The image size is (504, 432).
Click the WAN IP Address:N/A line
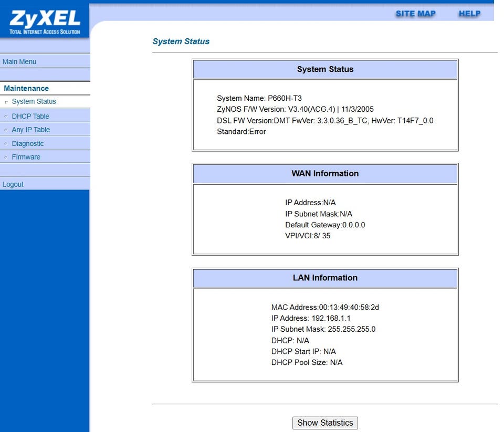point(310,203)
